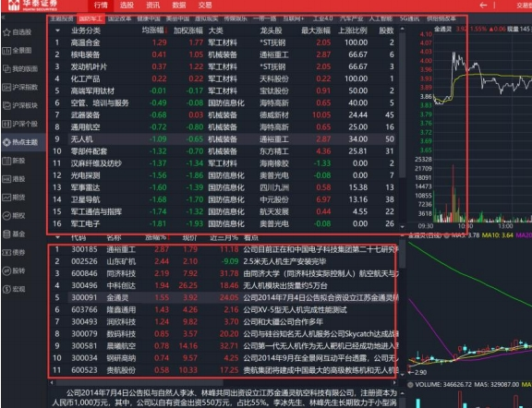Open the 我的版面 layout sidebar icon
Image resolution: width=532 pixels, height=408 pixels.
[6, 69]
